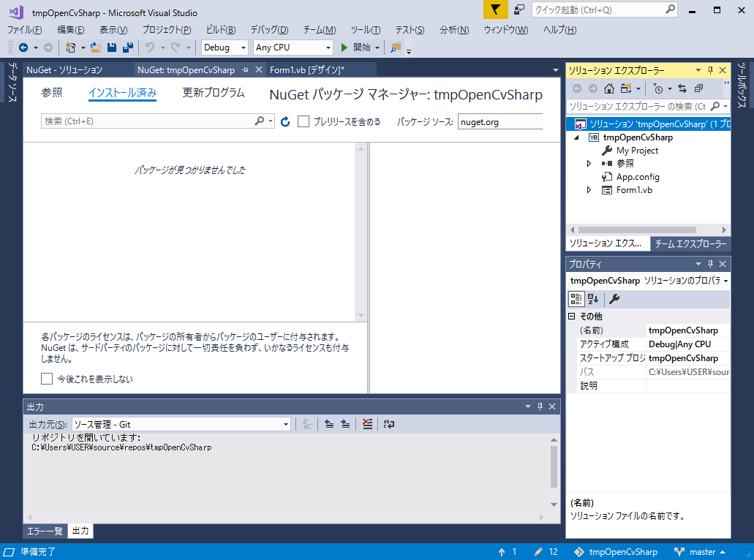This screenshot has height=560, width=754.
Task: Pin the Output window
Action: [541, 406]
